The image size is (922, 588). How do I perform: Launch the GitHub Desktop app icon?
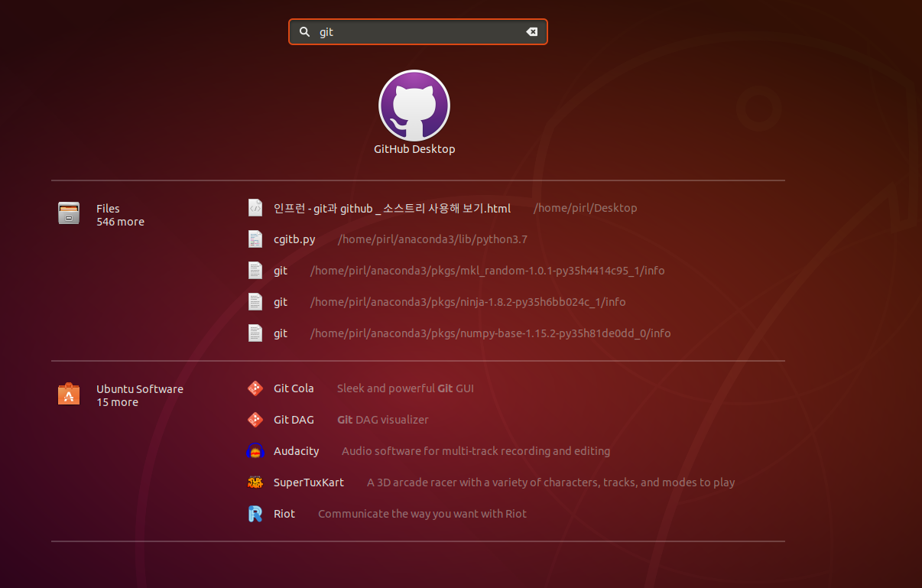pos(414,106)
